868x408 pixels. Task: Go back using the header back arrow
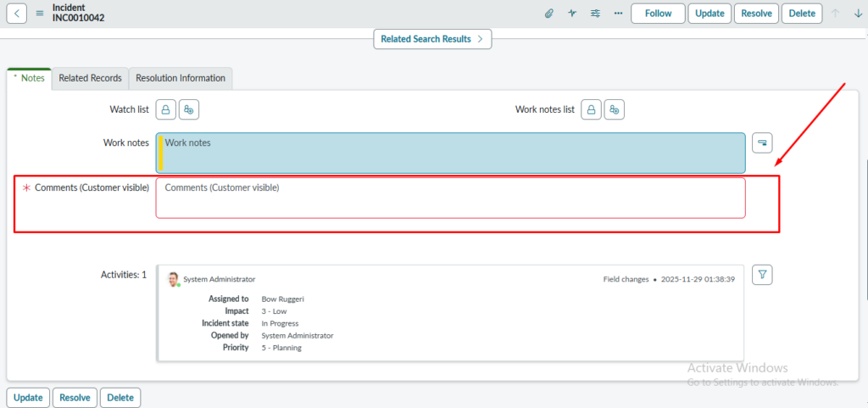17,14
